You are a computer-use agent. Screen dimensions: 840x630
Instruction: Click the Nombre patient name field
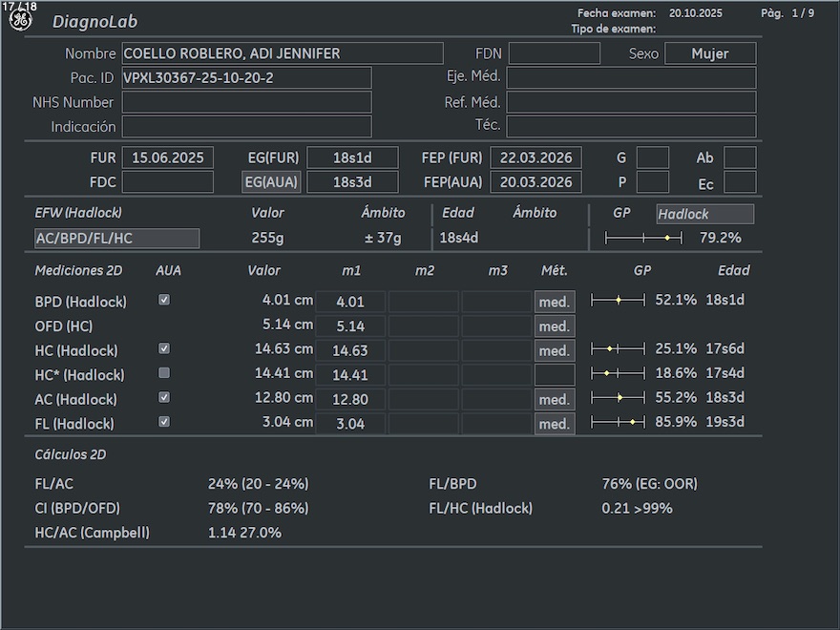point(283,53)
